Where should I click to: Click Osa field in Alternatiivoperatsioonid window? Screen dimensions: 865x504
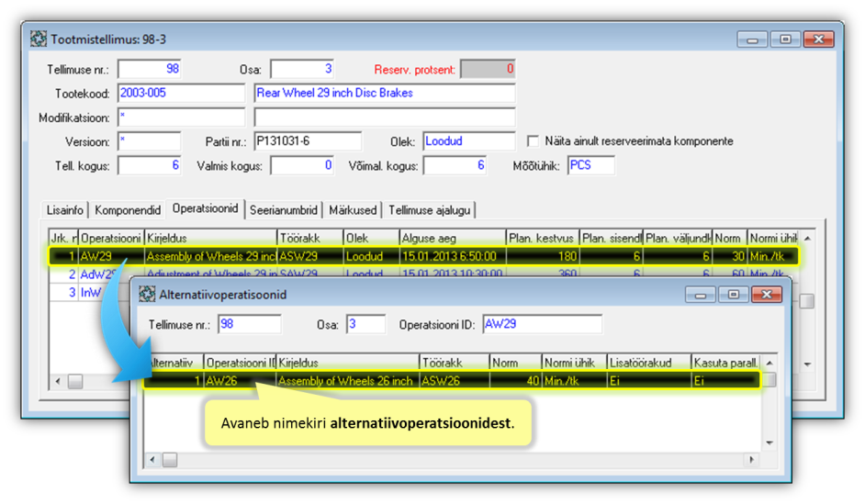pos(365,324)
